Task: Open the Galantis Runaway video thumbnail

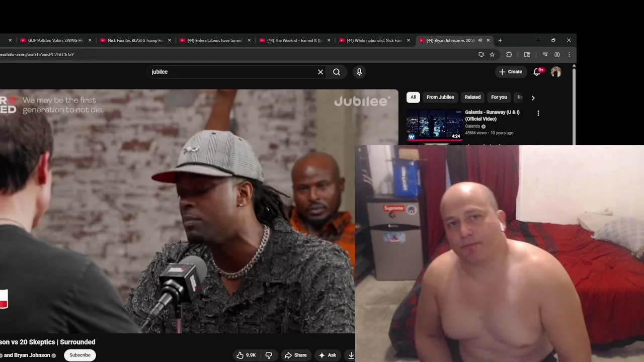Action: (435, 124)
